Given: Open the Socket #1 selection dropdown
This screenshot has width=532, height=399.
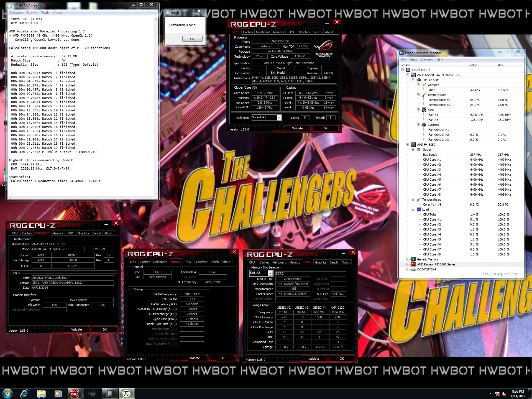Looking at the screenshot, I should click(279, 118).
